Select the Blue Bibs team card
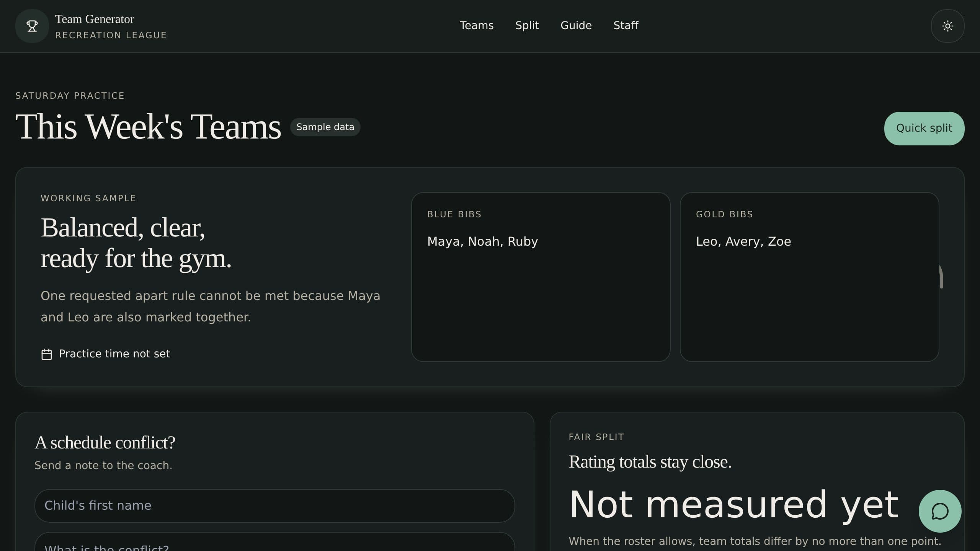Viewport: 980px width, 551px height. (x=541, y=277)
